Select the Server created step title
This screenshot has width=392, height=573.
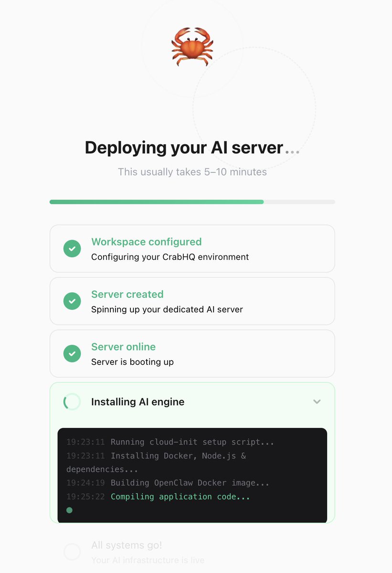[x=127, y=294]
